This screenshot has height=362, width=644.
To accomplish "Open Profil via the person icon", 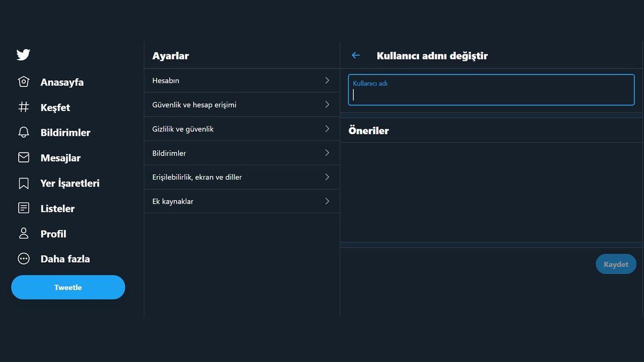I will pyautogui.click(x=24, y=233).
